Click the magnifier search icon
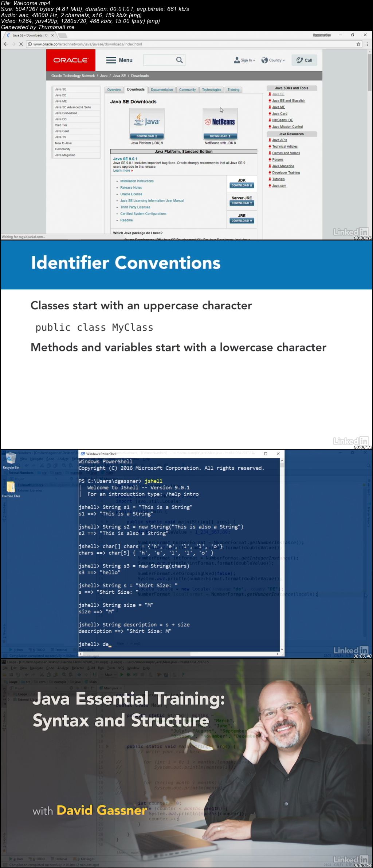The image size is (373, 868). [179, 60]
